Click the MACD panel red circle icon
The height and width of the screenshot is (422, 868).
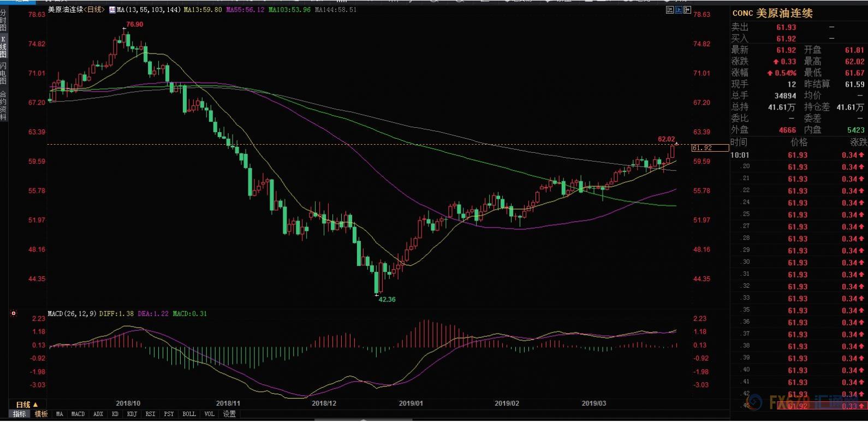point(14,313)
